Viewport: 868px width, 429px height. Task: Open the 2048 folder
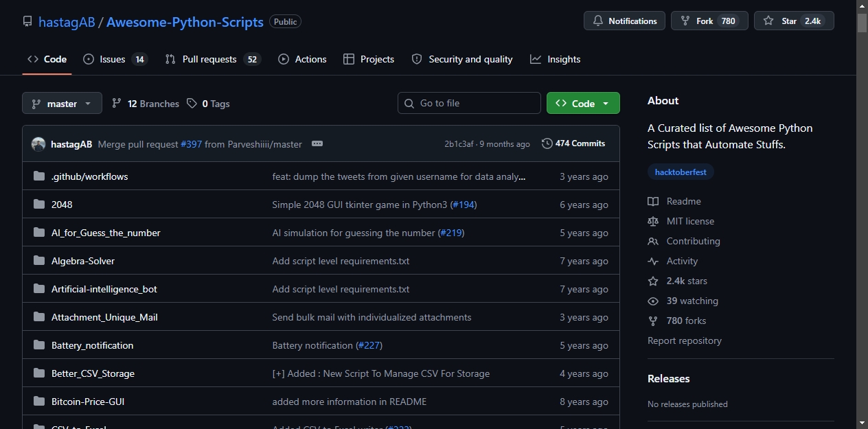click(x=62, y=205)
